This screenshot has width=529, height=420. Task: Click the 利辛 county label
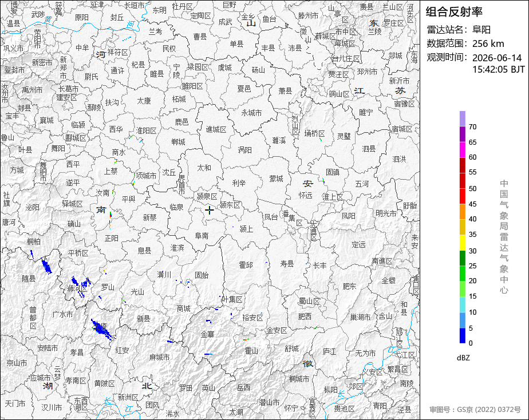(239, 183)
